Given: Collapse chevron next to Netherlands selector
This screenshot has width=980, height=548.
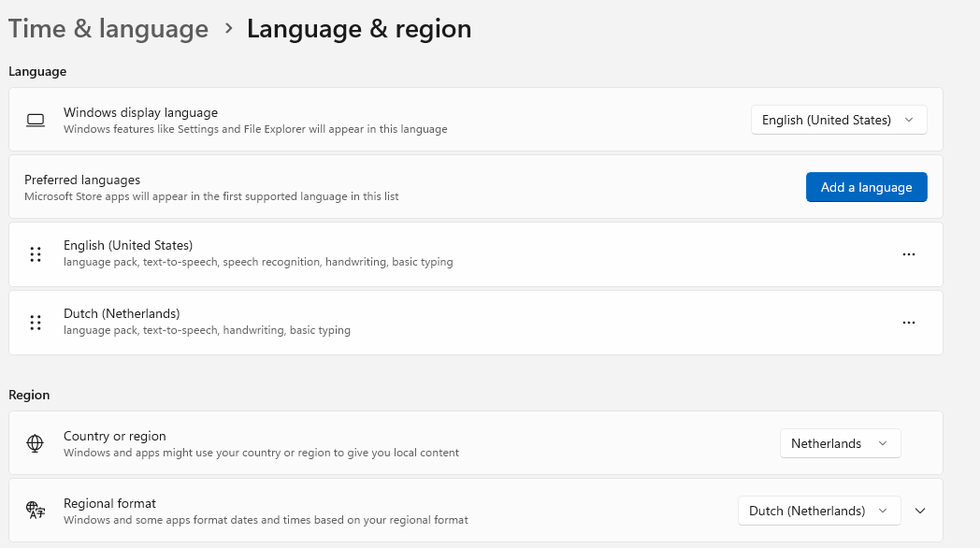Looking at the screenshot, I should point(883,442).
